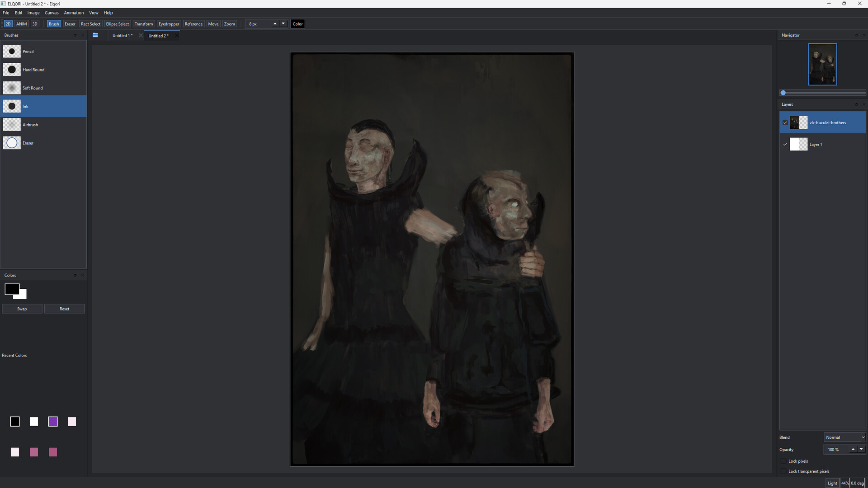Image resolution: width=868 pixels, height=488 pixels.
Task: Enable Lock transparent pixels checkbox
Action: 784,471
